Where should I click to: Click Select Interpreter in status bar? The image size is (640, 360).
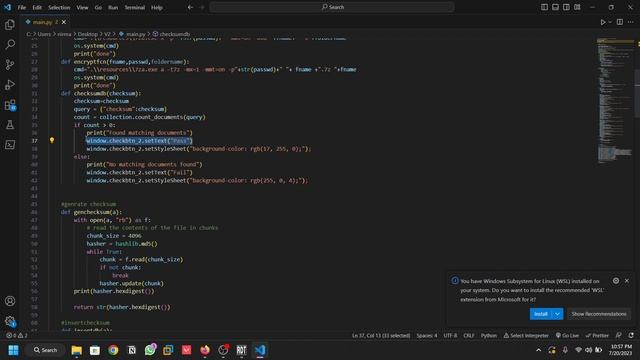coord(526,336)
